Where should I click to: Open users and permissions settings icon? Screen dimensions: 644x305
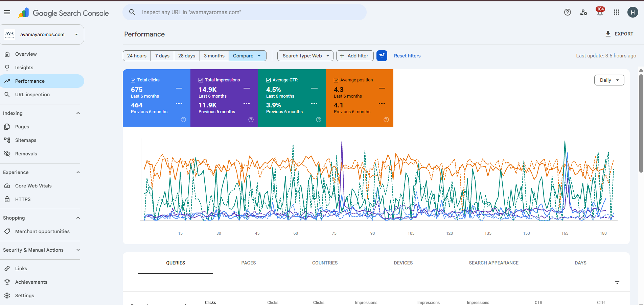(x=584, y=12)
